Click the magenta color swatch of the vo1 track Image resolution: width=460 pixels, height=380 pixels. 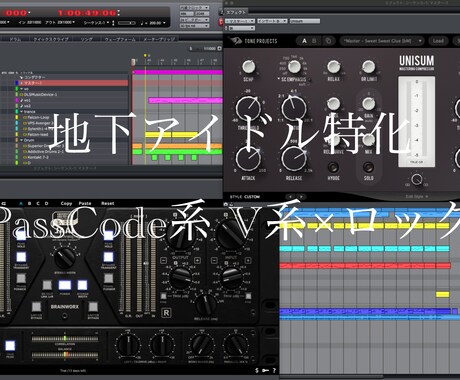[17, 100]
